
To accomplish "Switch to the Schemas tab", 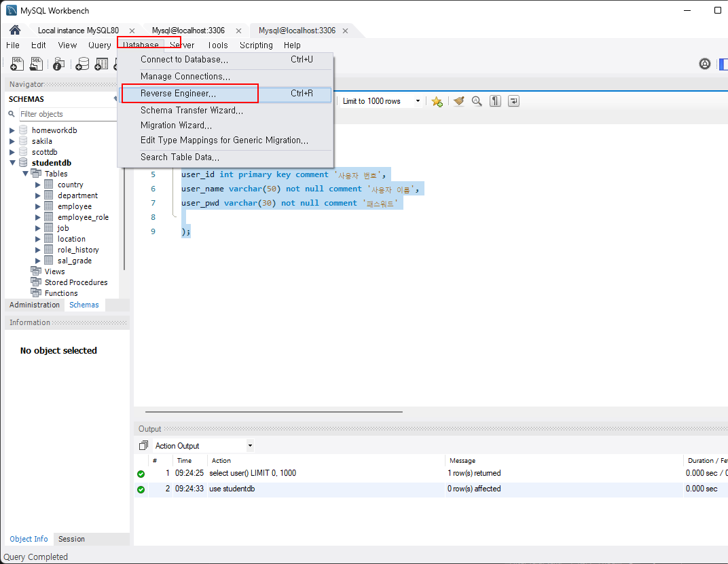I will (84, 305).
